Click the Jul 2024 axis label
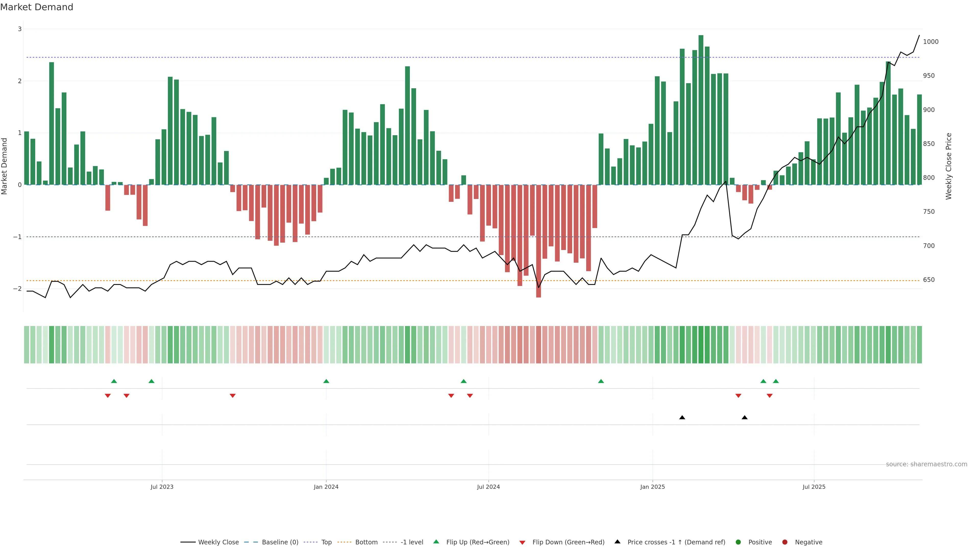Image resolution: width=980 pixels, height=551 pixels. click(488, 487)
